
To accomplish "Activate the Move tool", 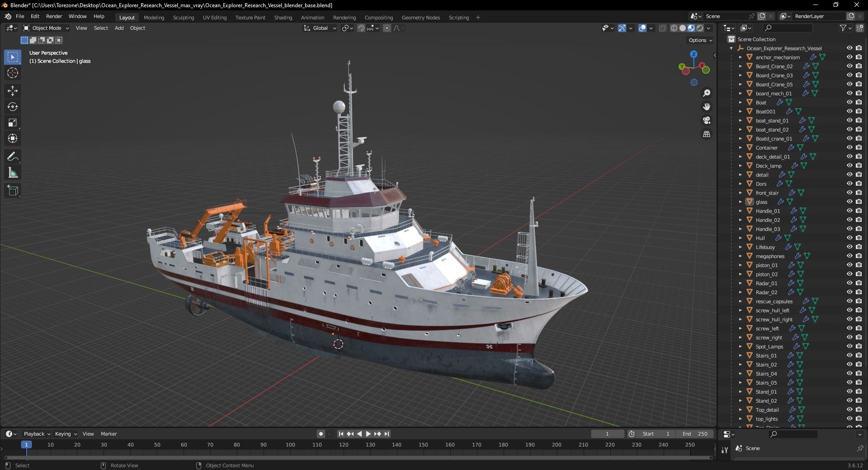I will [13, 91].
